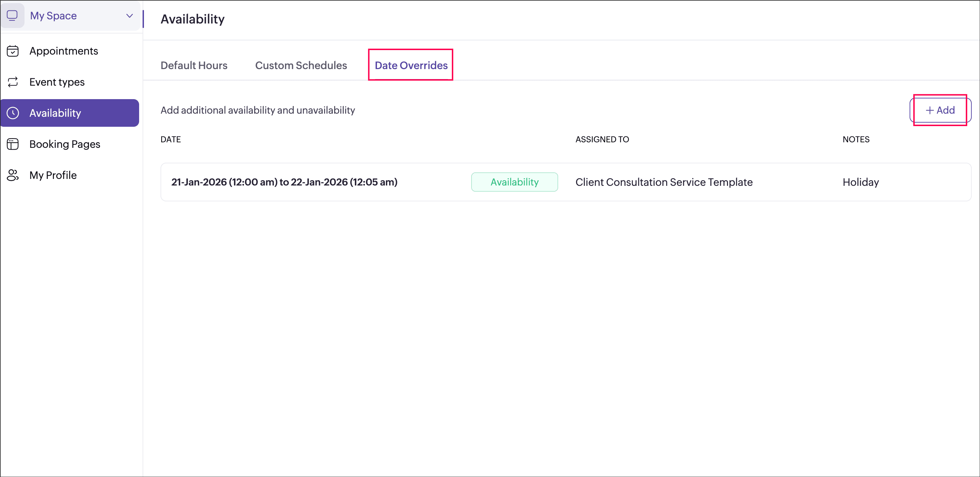Click the Booking Pages window icon
The image size is (980, 477).
pos(12,144)
